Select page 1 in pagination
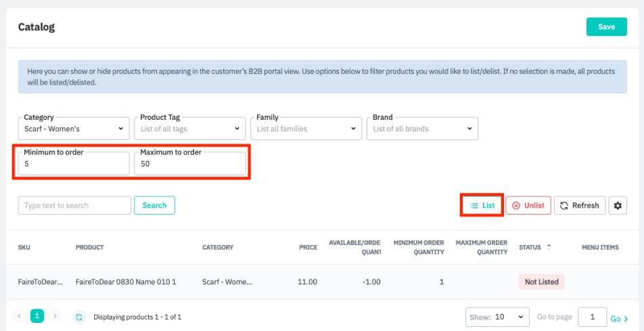This screenshot has width=644, height=331. click(37, 316)
